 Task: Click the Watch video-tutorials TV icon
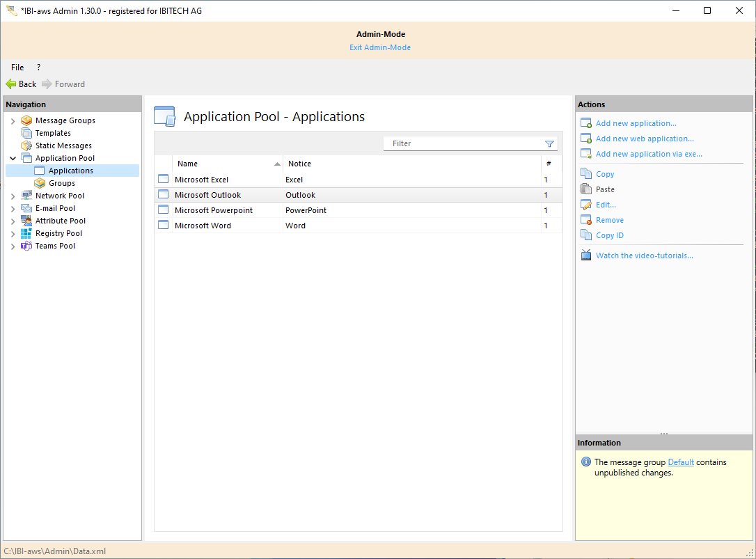coord(585,255)
